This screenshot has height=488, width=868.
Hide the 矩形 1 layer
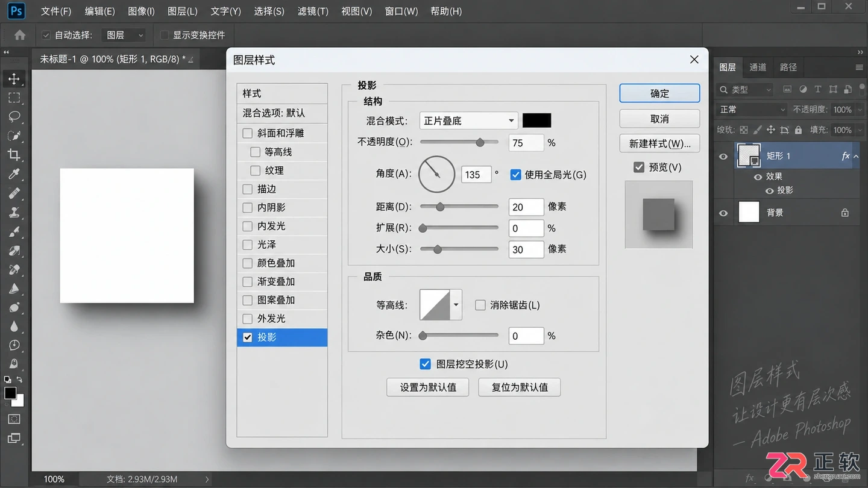click(723, 157)
